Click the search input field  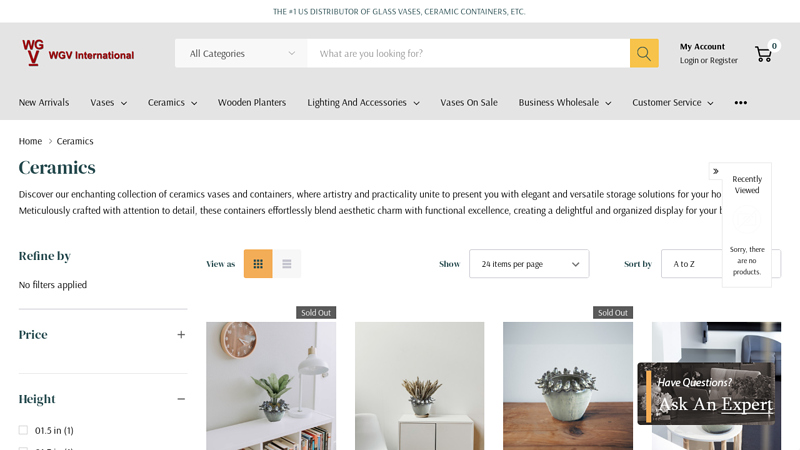coord(468,53)
